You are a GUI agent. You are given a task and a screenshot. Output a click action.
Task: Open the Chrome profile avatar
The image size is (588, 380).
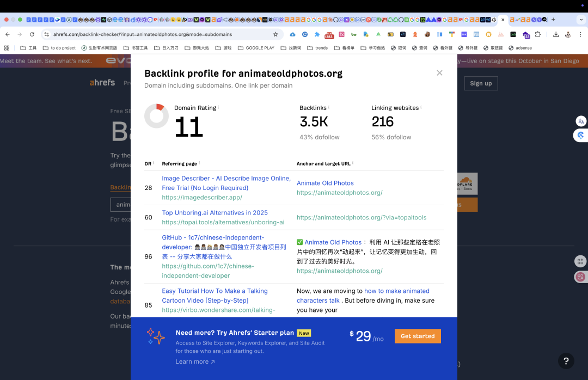(568, 34)
